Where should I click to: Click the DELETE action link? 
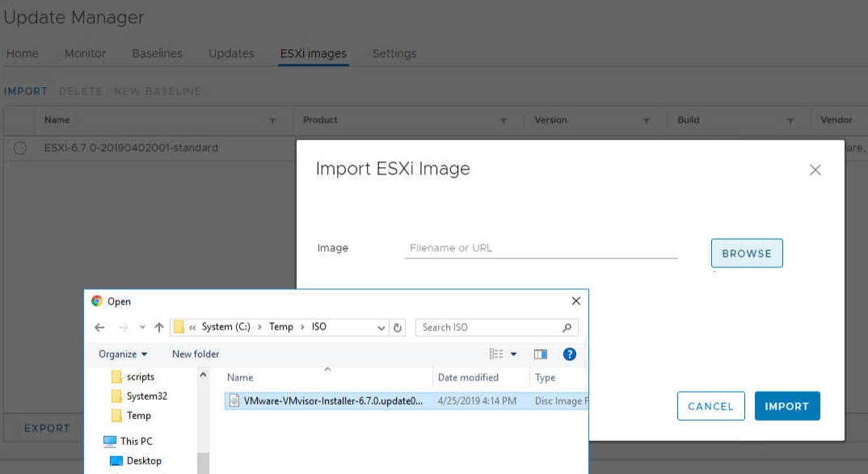coord(81,91)
